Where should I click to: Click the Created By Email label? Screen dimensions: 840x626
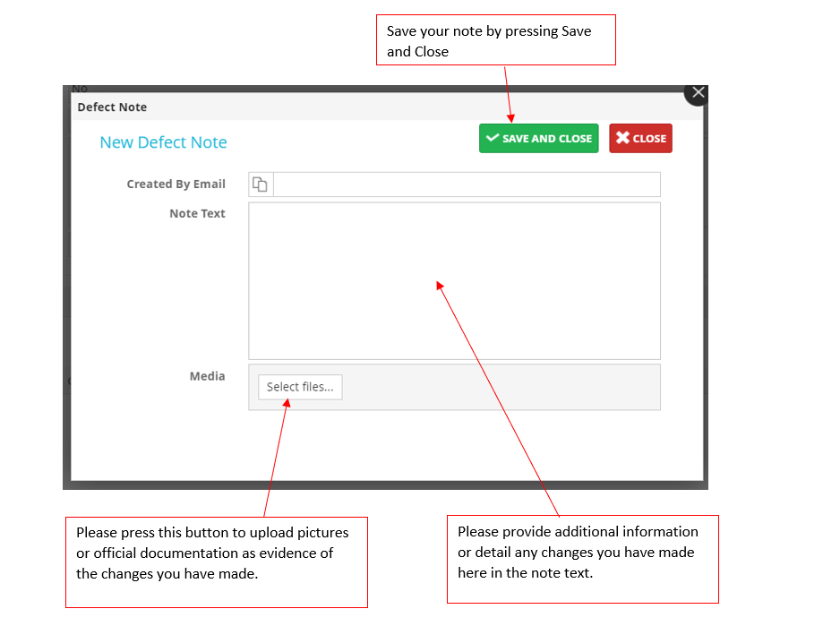pos(176,184)
